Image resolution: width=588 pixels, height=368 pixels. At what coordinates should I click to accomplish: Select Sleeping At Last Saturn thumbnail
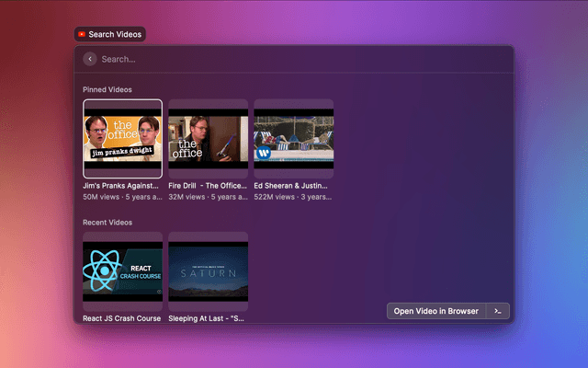209,271
